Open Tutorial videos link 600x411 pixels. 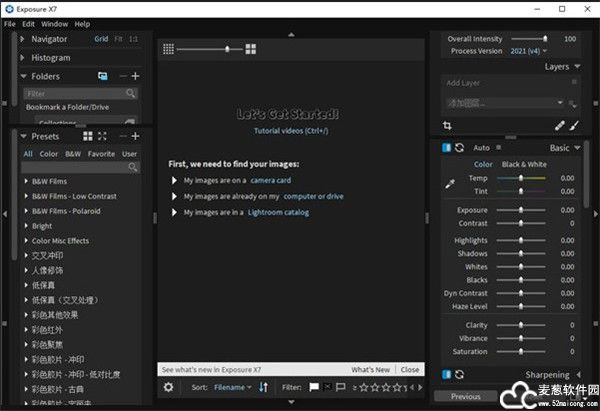(291, 131)
